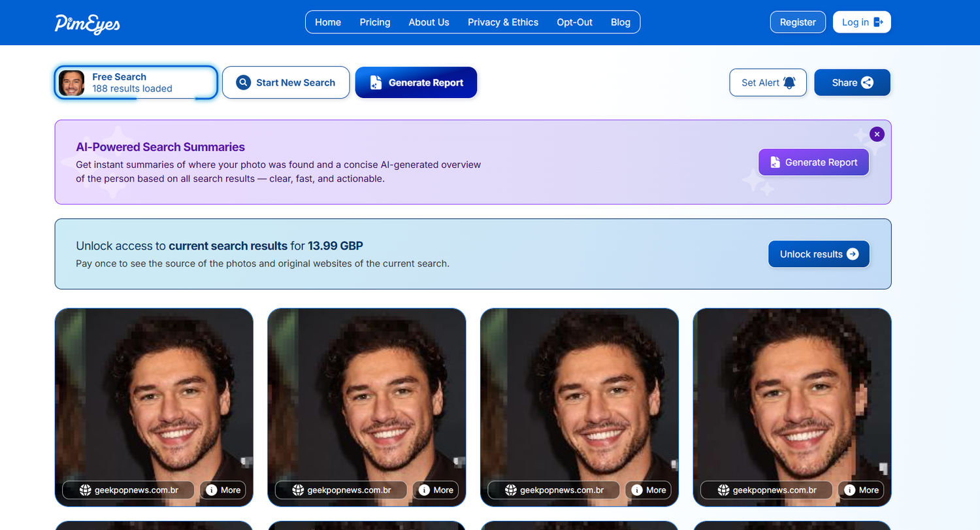This screenshot has width=980, height=530.
Task: Click the More info button on fourth result
Action: [x=860, y=490]
